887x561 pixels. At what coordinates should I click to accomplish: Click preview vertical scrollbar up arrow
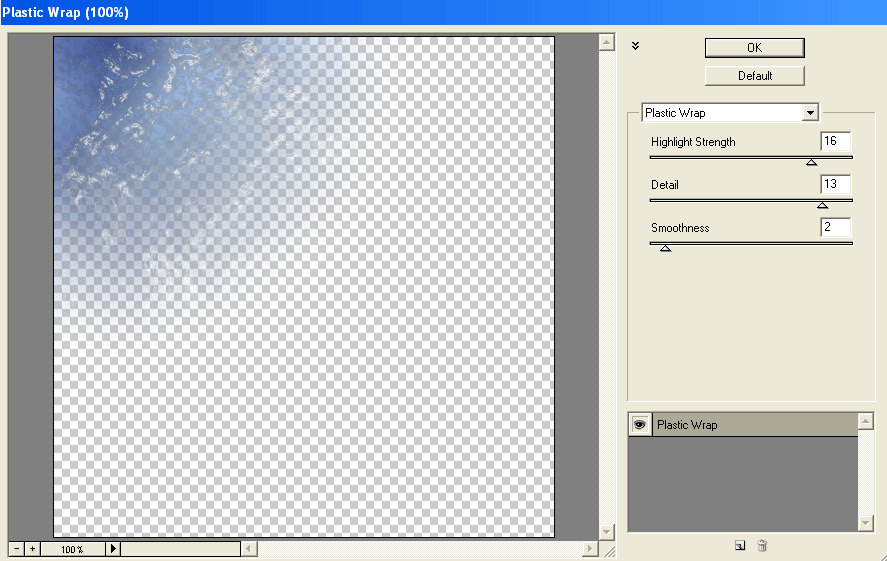(606, 42)
